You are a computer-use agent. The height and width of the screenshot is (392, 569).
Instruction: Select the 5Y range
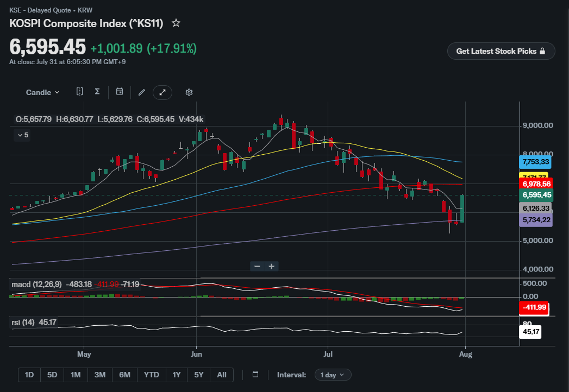coord(199,375)
